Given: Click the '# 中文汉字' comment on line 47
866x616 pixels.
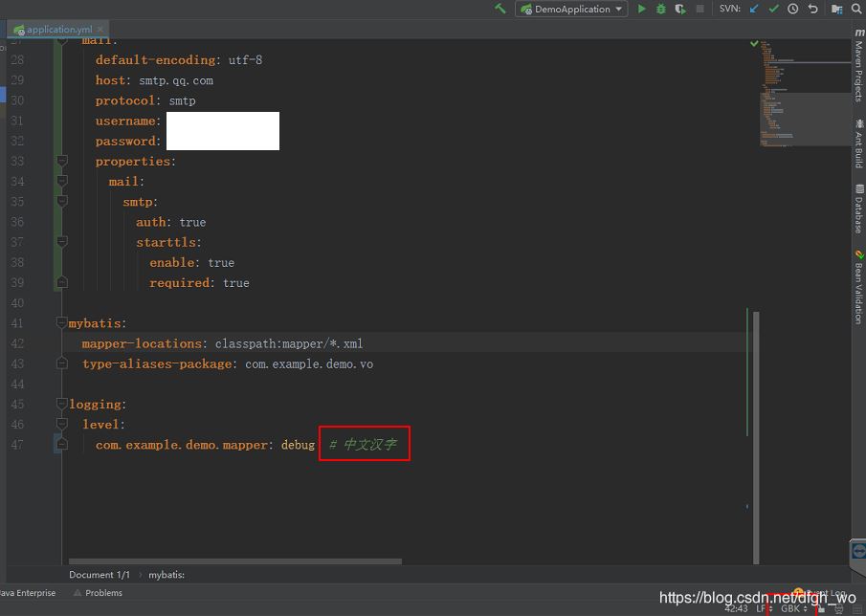Looking at the screenshot, I should (363, 444).
